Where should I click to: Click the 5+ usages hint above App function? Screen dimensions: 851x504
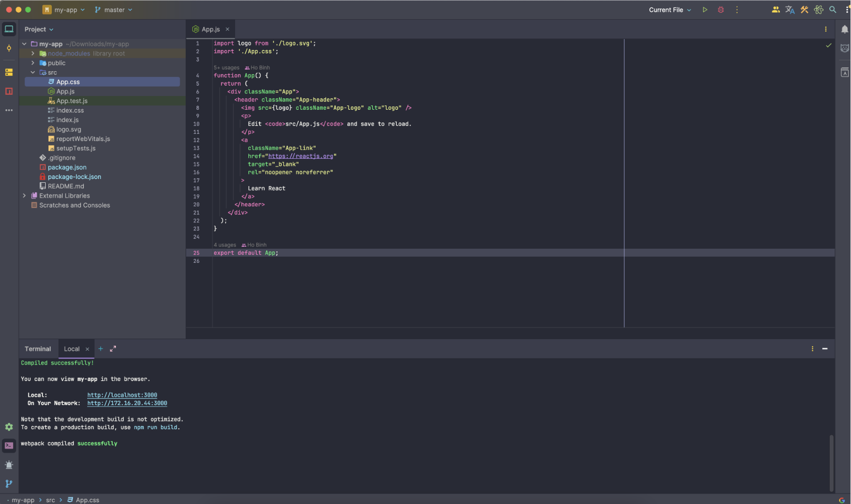click(x=227, y=68)
